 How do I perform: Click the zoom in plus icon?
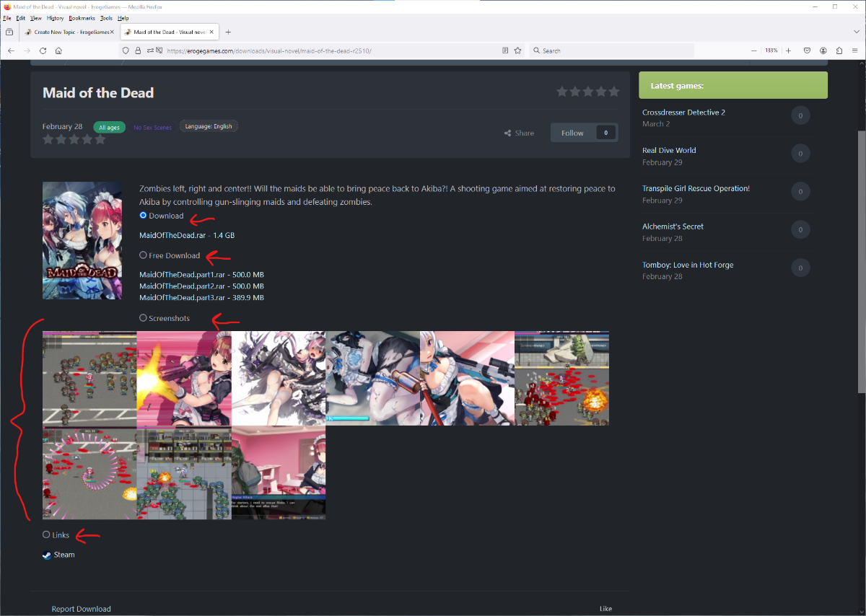click(788, 50)
